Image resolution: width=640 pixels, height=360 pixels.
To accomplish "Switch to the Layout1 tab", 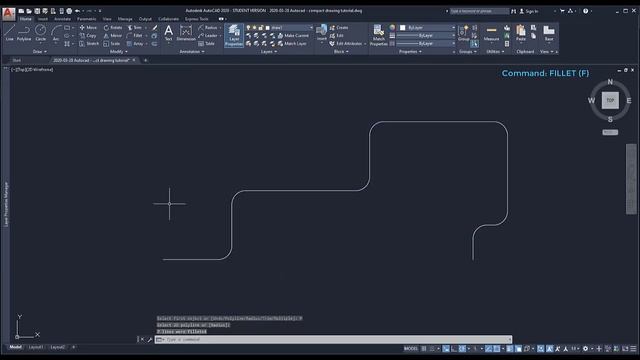I will [36, 347].
